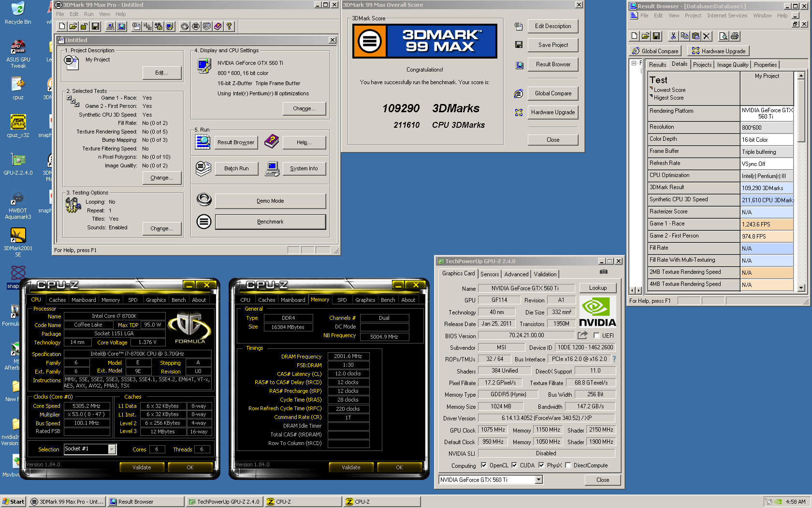Open Internet Services menu in Result Browser

coord(727,15)
